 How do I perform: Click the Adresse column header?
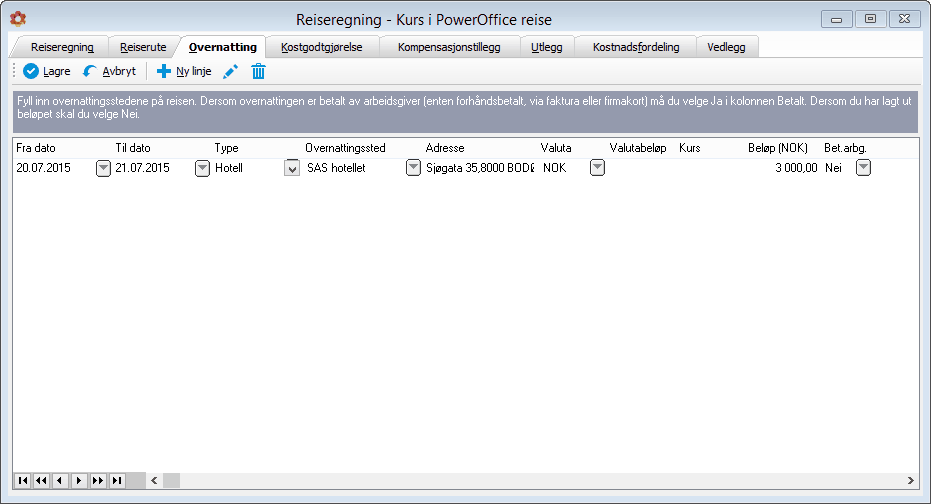(445, 148)
